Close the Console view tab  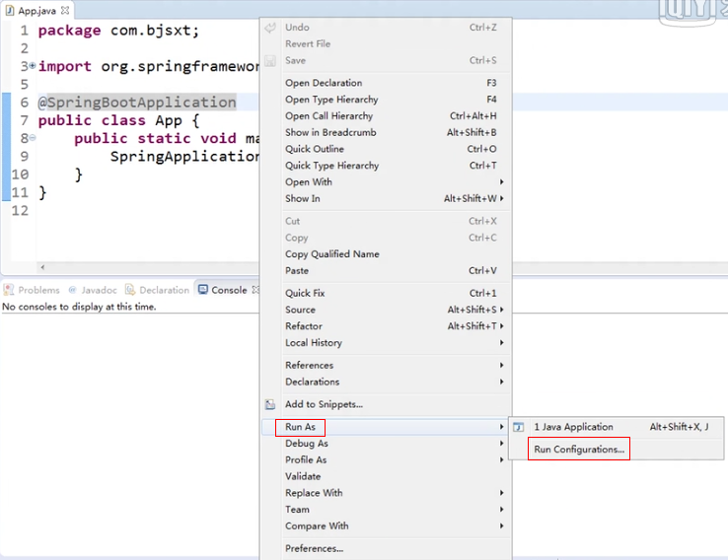pyautogui.click(x=255, y=290)
